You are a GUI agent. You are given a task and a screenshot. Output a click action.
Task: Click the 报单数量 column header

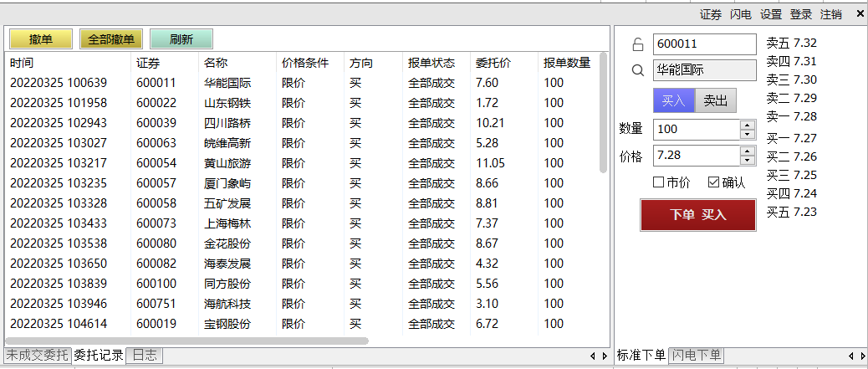(567, 63)
